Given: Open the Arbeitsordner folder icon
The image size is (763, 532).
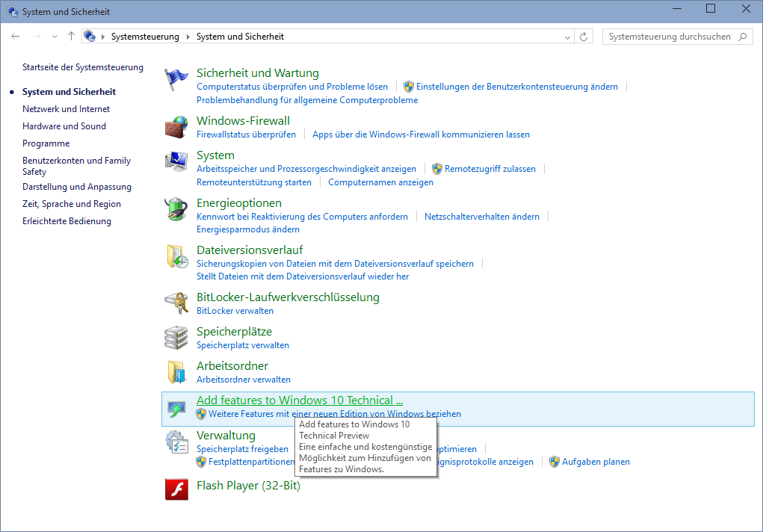Looking at the screenshot, I should pos(176,372).
